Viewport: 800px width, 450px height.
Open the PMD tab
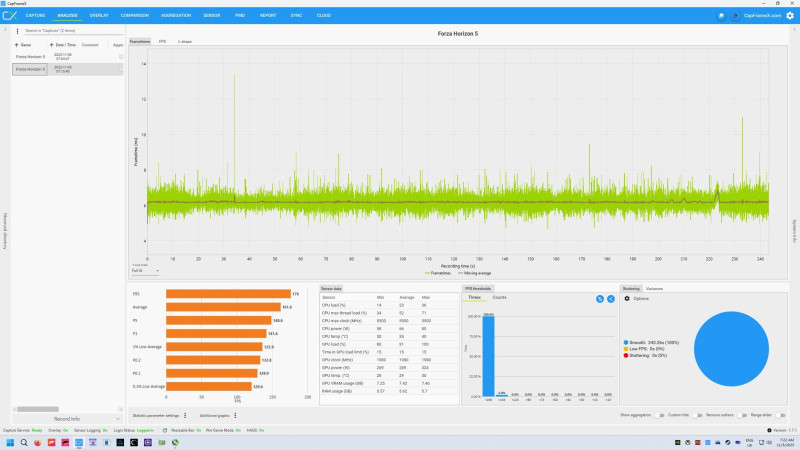tap(240, 15)
